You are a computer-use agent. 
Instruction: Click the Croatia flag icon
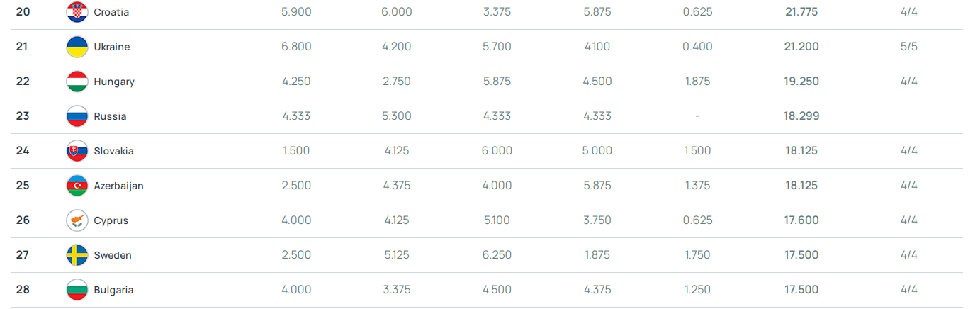pos(77,12)
